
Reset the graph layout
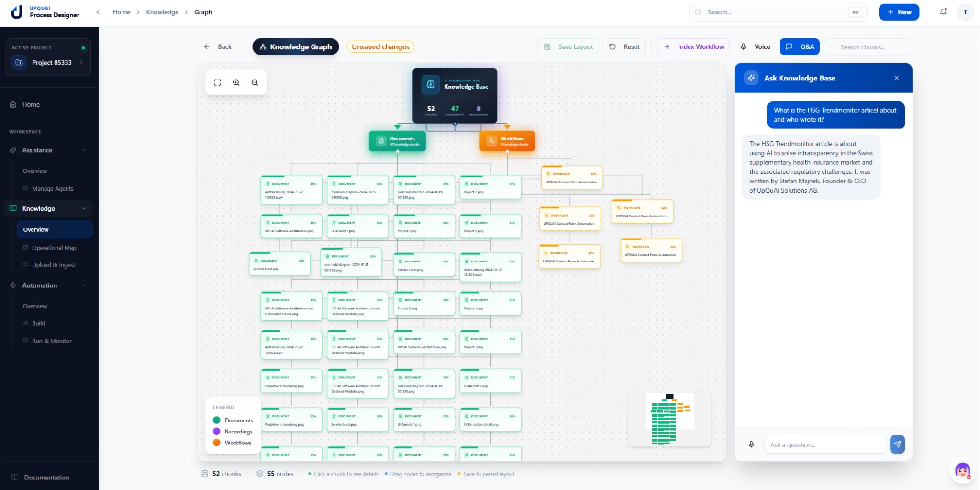click(624, 46)
